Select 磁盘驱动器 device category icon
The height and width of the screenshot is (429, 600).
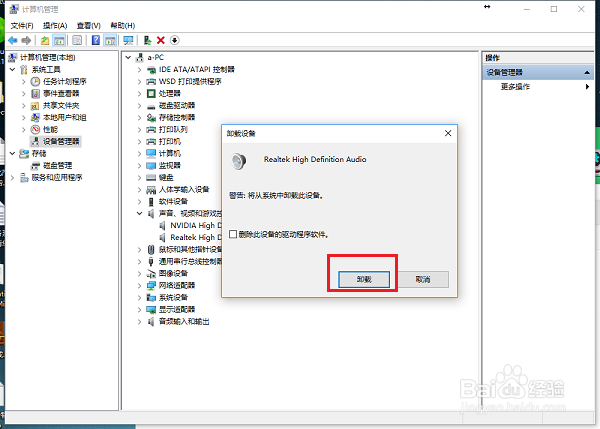tap(151, 106)
